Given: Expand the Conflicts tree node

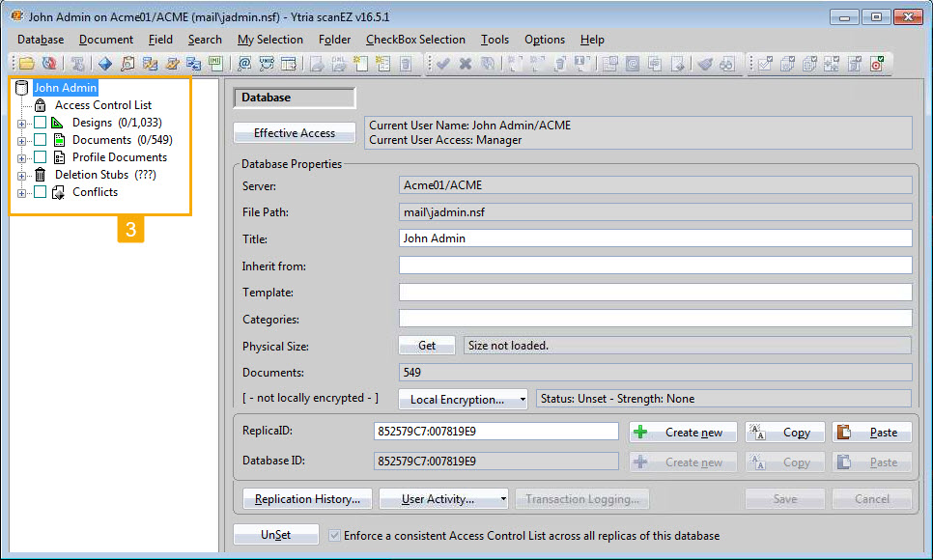Looking at the screenshot, I should coord(22,191).
